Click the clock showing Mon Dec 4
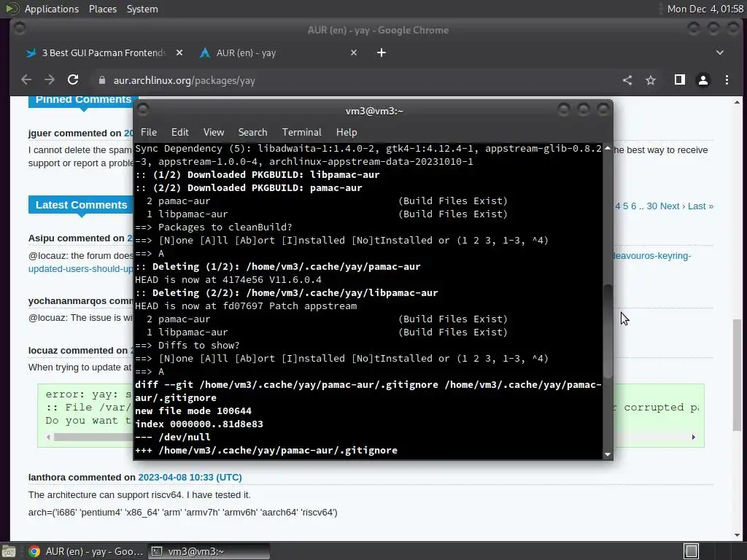The height and width of the screenshot is (560, 747). (705, 9)
